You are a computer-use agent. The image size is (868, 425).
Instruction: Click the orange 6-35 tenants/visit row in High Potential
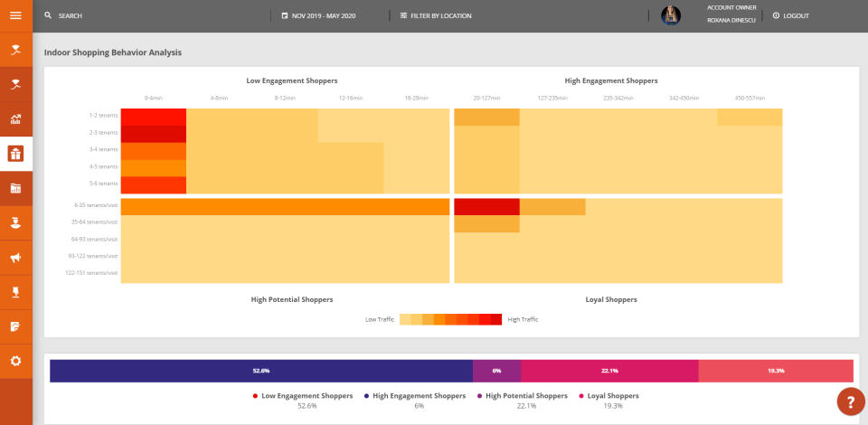[x=285, y=206]
